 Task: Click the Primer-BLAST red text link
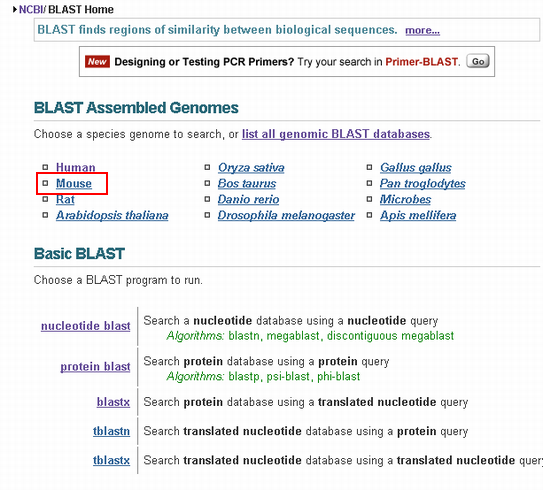coord(421,62)
